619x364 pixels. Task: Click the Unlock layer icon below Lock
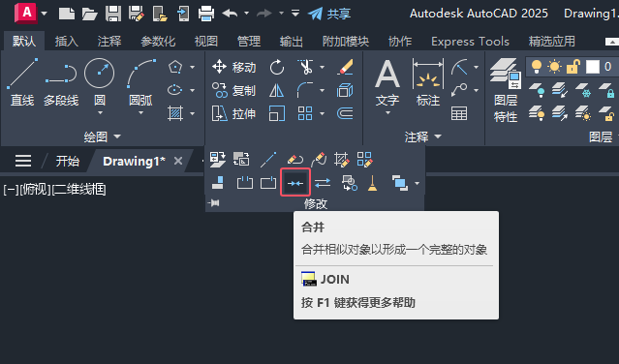(606, 113)
